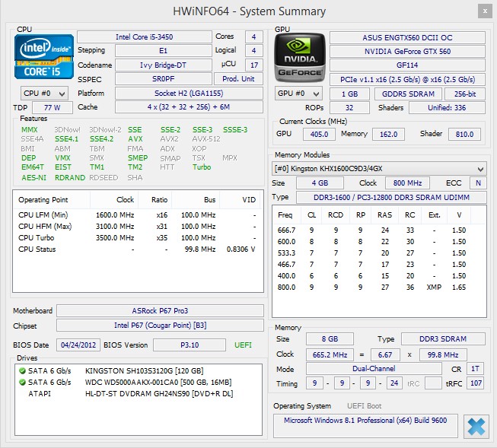Select the HL-DT-ST DVDRAM GH24NS90 drive entry
The height and width of the screenshot is (448, 497).
click(139, 394)
